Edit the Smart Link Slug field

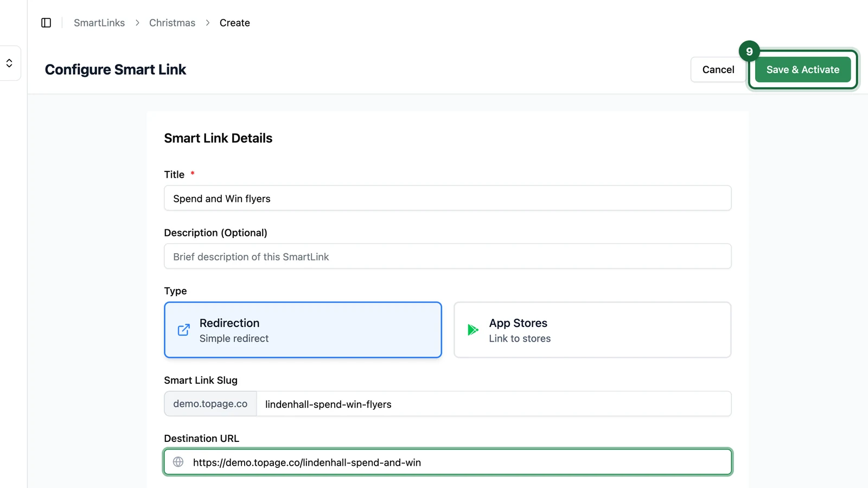494,404
